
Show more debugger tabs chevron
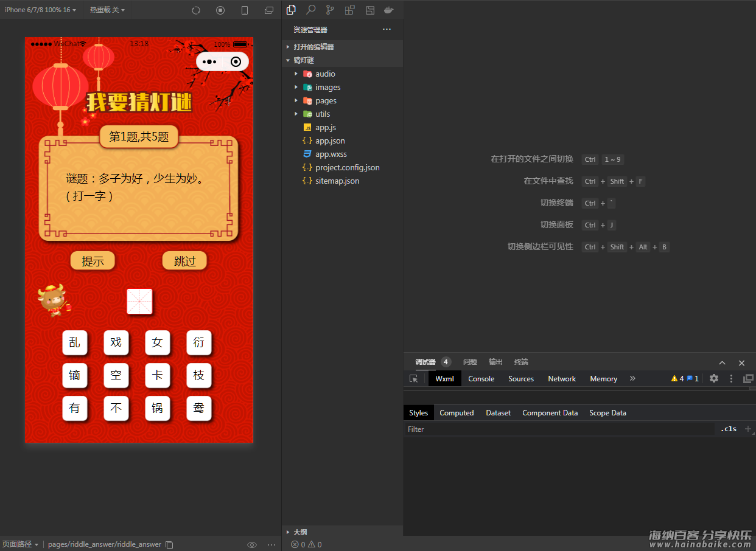pyautogui.click(x=632, y=378)
